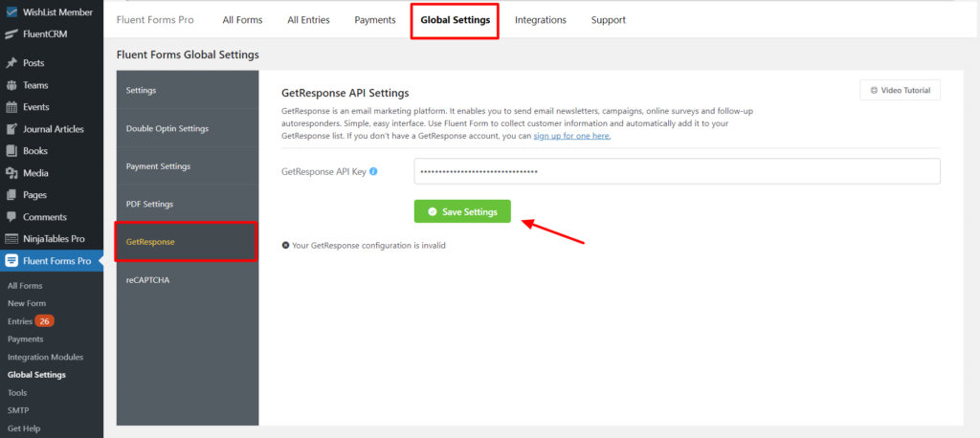Image resolution: width=980 pixels, height=438 pixels.
Task: Open SMTP submenu item
Action: tap(18, 410)
